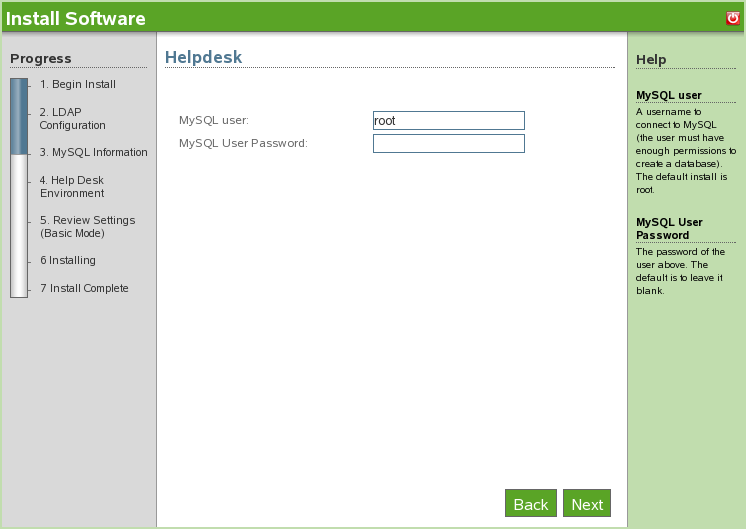This screenshot has width=746, height=529.
Task: Click the "MySQL user" help heading
Action: [668, 95]
